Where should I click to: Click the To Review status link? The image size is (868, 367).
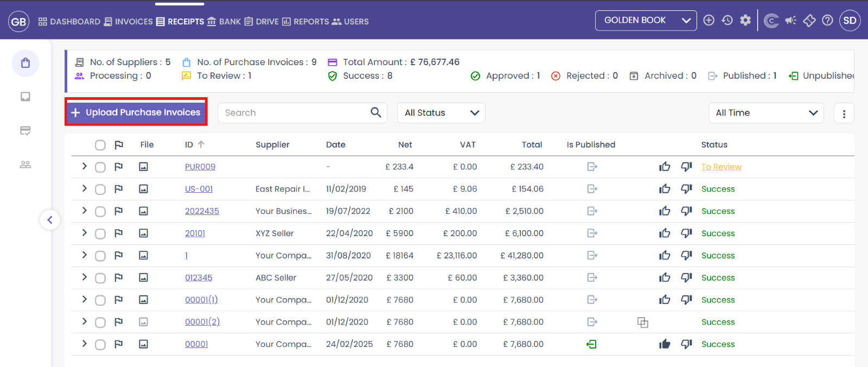pyautogui.click(x=721, y=167)
